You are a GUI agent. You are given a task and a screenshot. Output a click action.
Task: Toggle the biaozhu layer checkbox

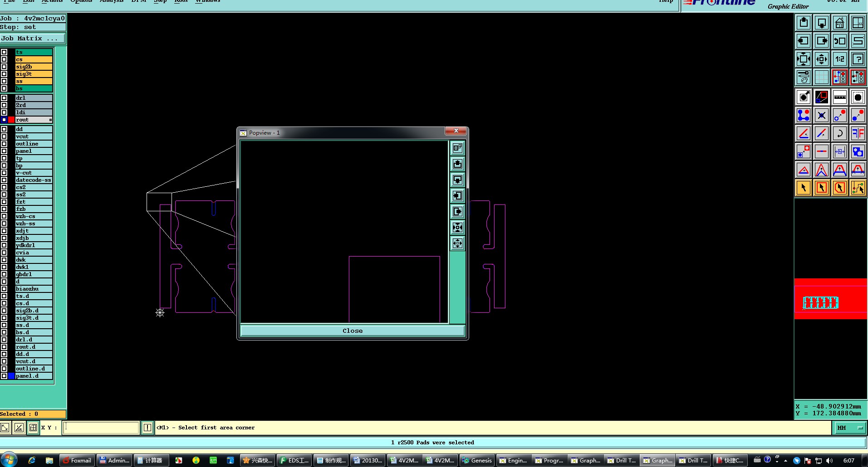tap(4, 289)
